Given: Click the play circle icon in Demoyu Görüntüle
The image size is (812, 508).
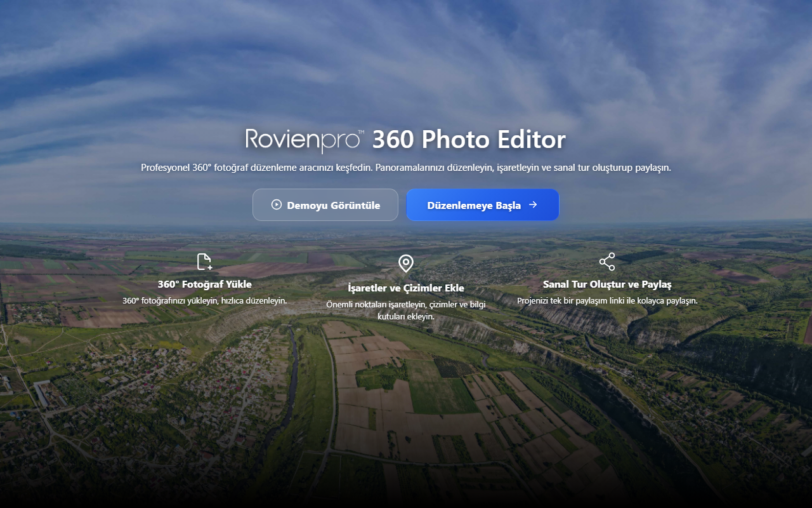Looking at the screenshot, I should coord(276,204).
